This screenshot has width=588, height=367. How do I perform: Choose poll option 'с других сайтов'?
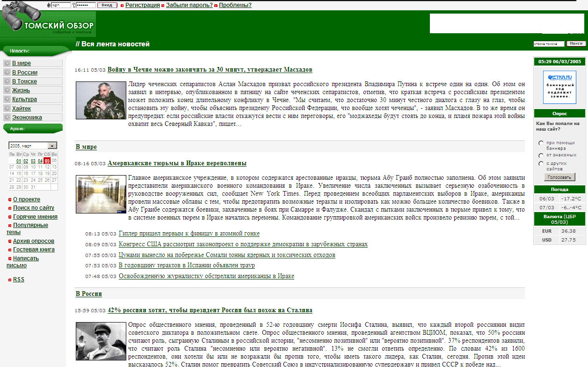(541, 163)
